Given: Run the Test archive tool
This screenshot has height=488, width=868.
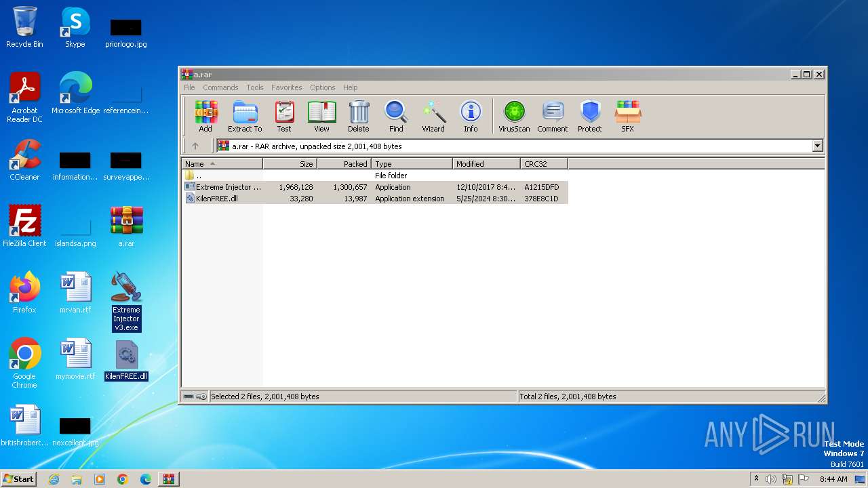Looking at the screenshot, I should coord(284,117).
